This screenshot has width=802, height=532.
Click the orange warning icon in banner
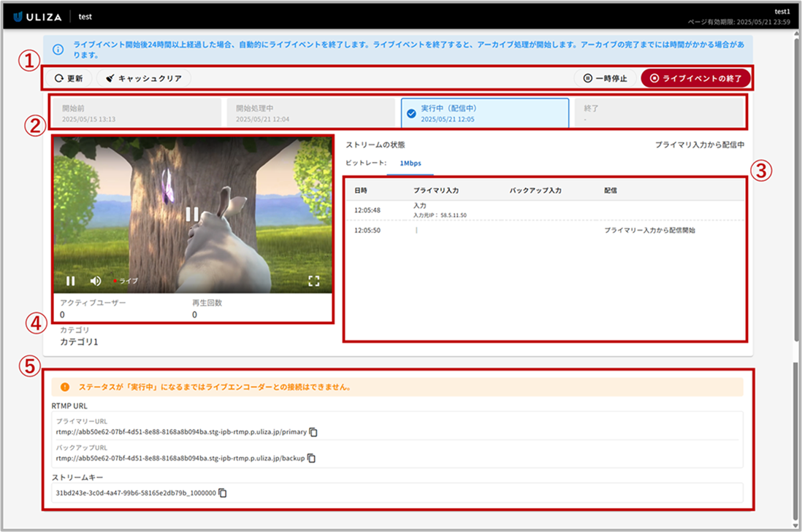[x=65, y=388]
